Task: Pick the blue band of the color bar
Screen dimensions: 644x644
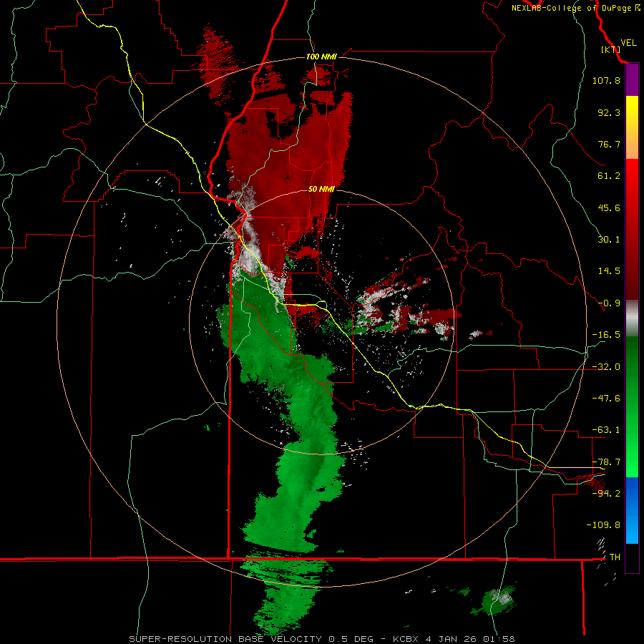Action: click(x=632, y=510)
